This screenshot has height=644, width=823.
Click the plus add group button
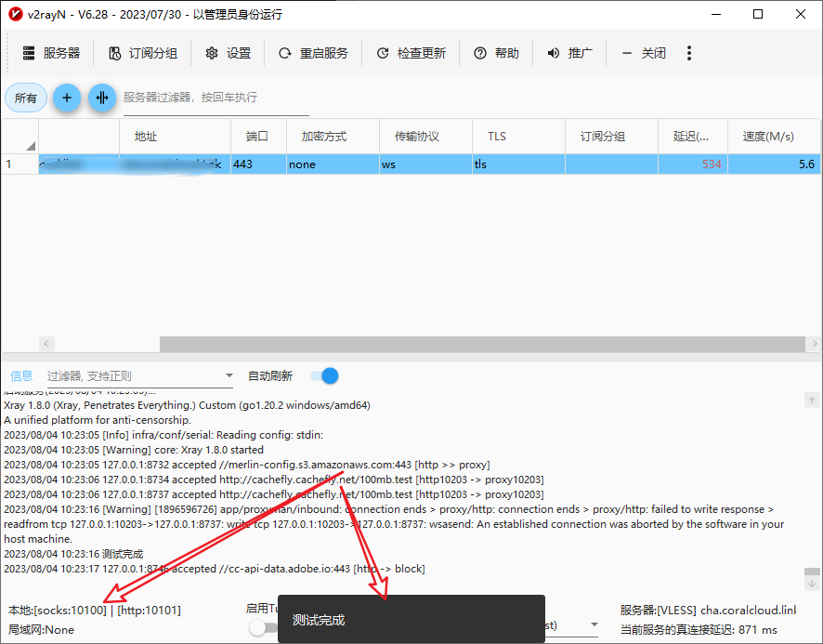(x=67, y=98)
